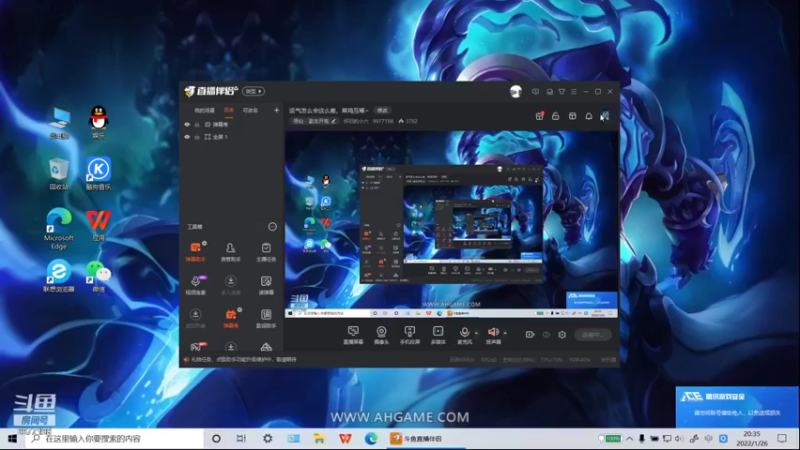Click the start streaming button

[592, 335]
